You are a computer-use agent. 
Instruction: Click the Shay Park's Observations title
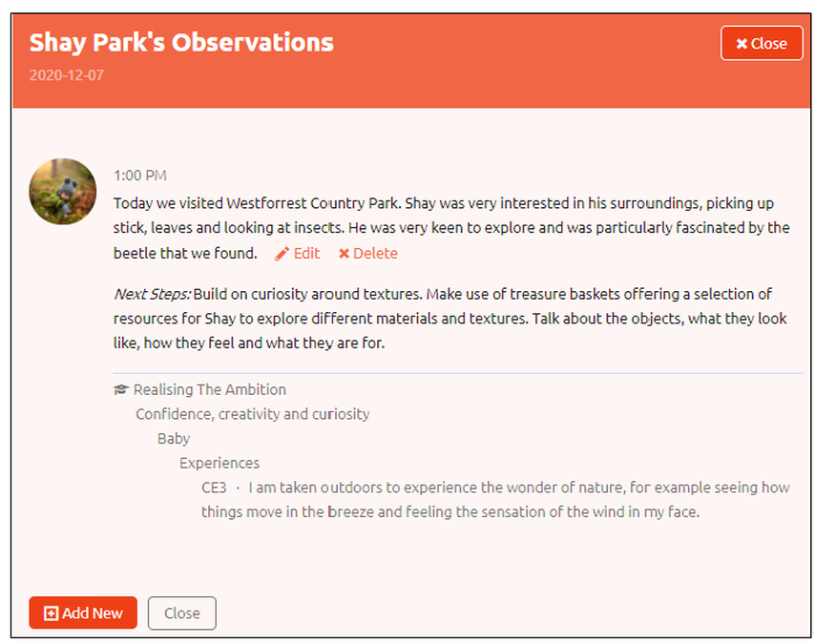click(181, 43)
